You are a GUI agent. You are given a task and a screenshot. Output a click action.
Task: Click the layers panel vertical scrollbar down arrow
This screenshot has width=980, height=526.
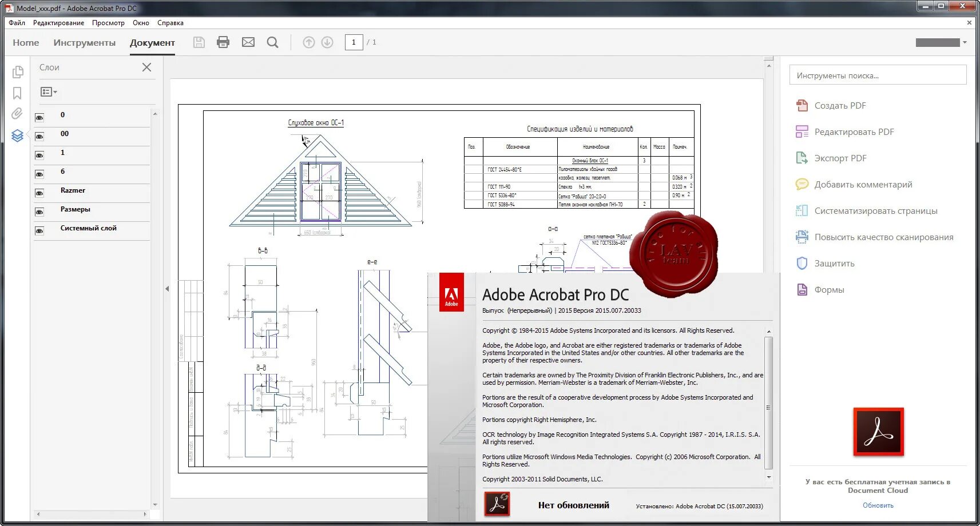pyautogui.click(x=154, y=505)
